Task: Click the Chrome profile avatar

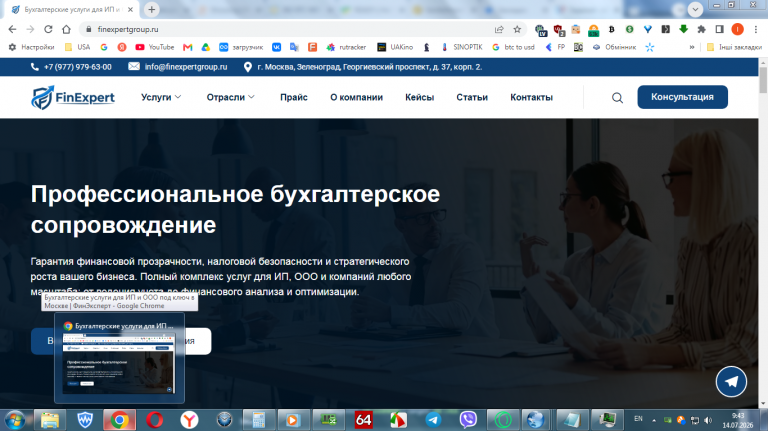Action: (x=738, y=29)
